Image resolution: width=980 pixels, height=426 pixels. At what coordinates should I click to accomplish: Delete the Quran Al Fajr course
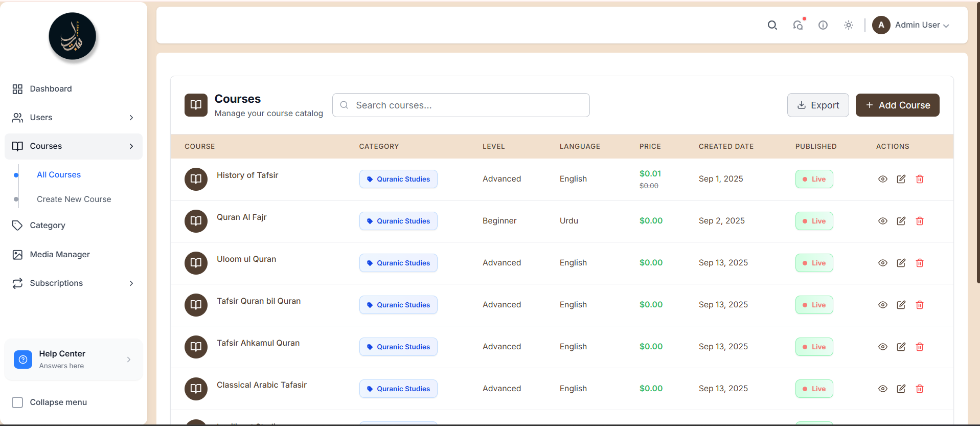(920, 221)
